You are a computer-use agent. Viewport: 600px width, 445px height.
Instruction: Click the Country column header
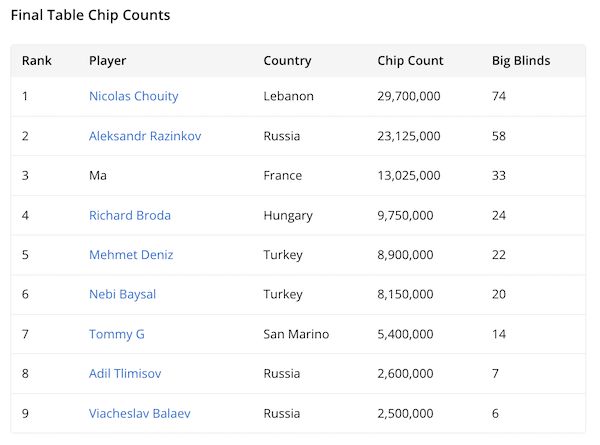(x=287, y=61)
